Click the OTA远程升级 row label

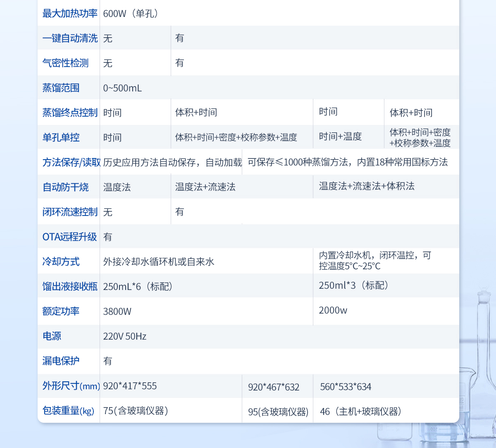point(69,237)
